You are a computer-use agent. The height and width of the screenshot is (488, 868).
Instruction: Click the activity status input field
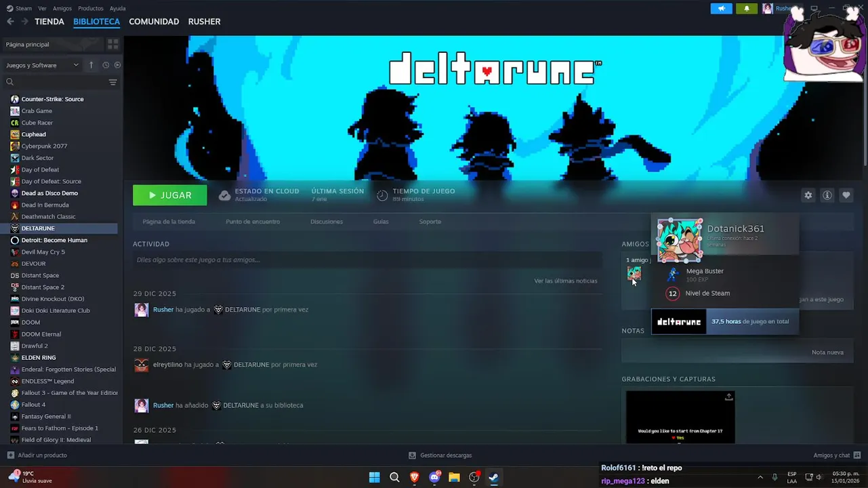click(367, 260)
